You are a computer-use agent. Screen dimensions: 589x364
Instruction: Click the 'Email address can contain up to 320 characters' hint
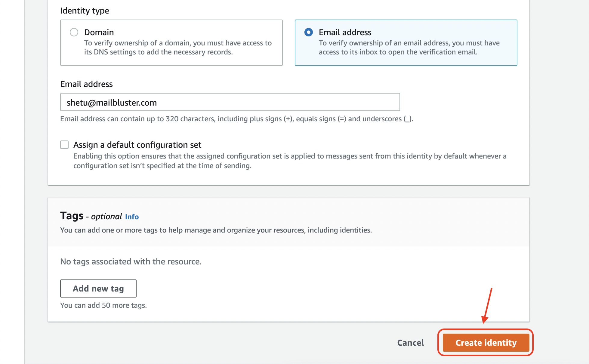pyautogui.click(x=237, y=119)
